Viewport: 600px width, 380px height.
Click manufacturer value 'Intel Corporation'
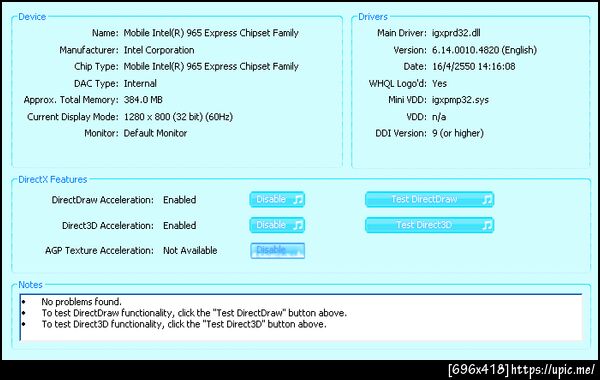coord(159,50)
